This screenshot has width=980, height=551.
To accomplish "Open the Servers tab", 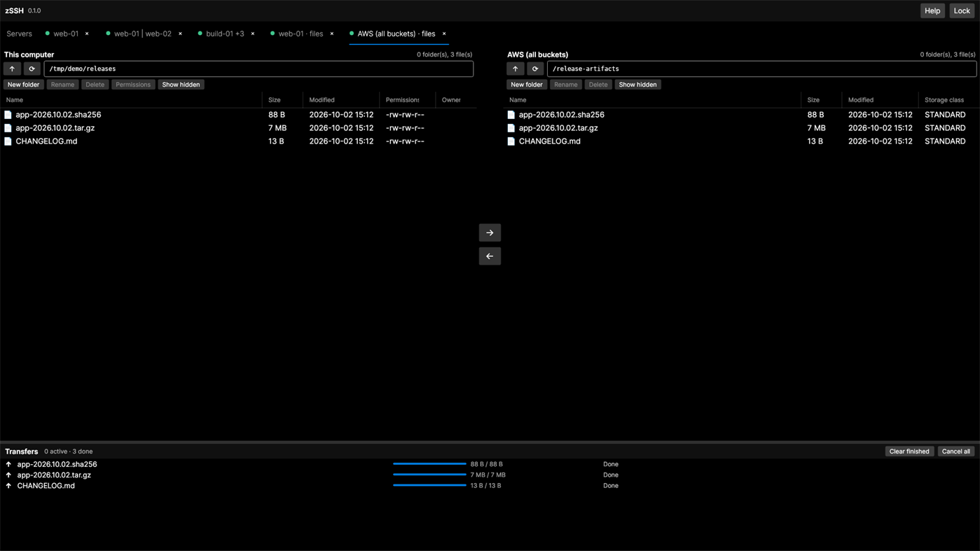I will [20, 34].
